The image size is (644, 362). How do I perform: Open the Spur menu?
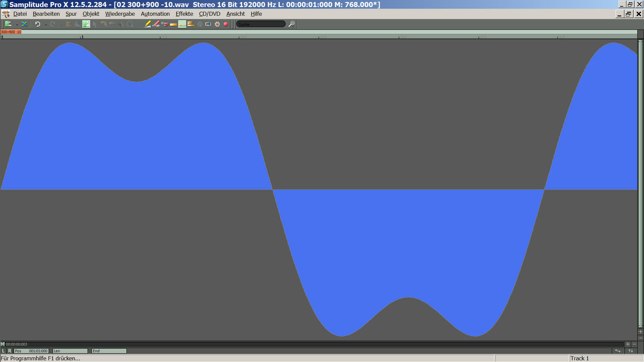(71, 14)
